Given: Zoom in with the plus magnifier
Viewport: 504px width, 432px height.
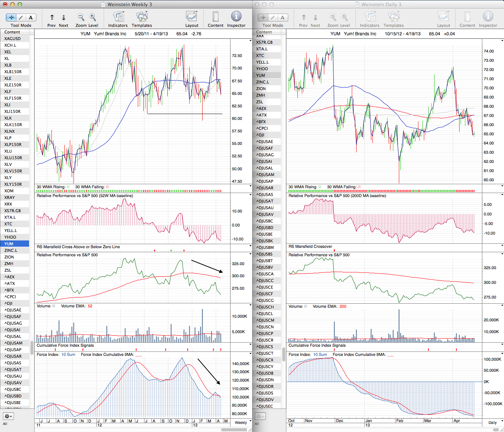Looking at the screenshot, I should click(x=93, y=17).
